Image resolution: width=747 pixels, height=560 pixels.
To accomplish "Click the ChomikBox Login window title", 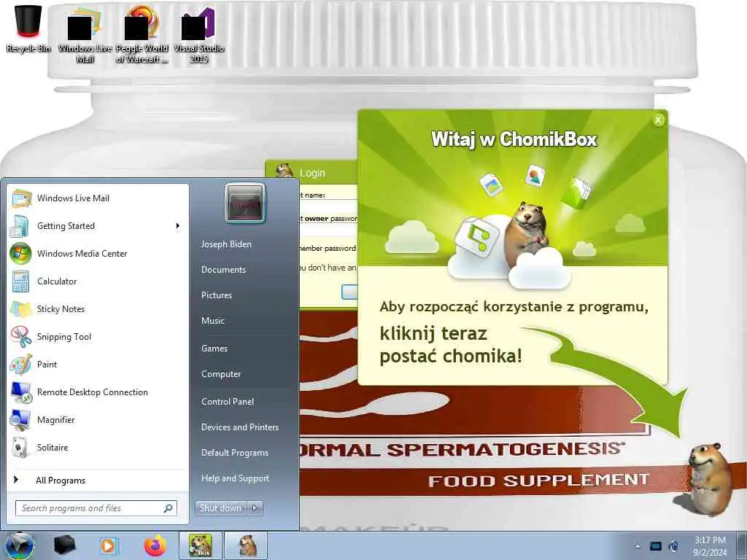I will [x=312, y=173].
